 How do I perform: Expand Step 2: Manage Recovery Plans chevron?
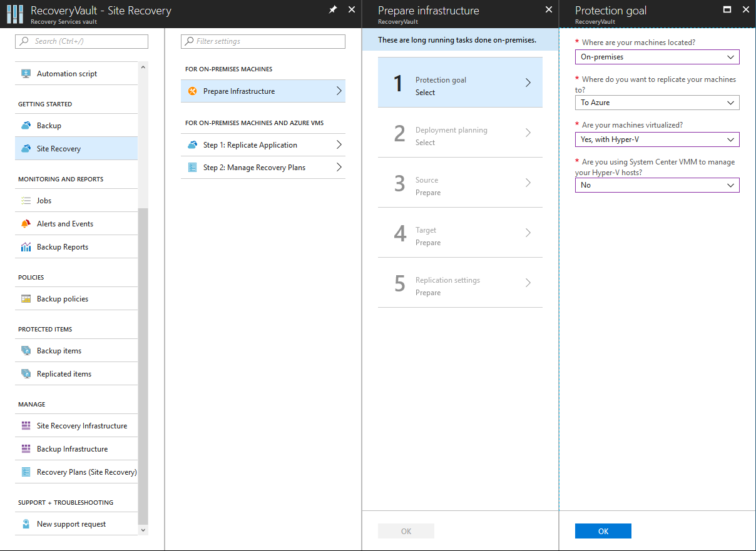pos(339,167)
